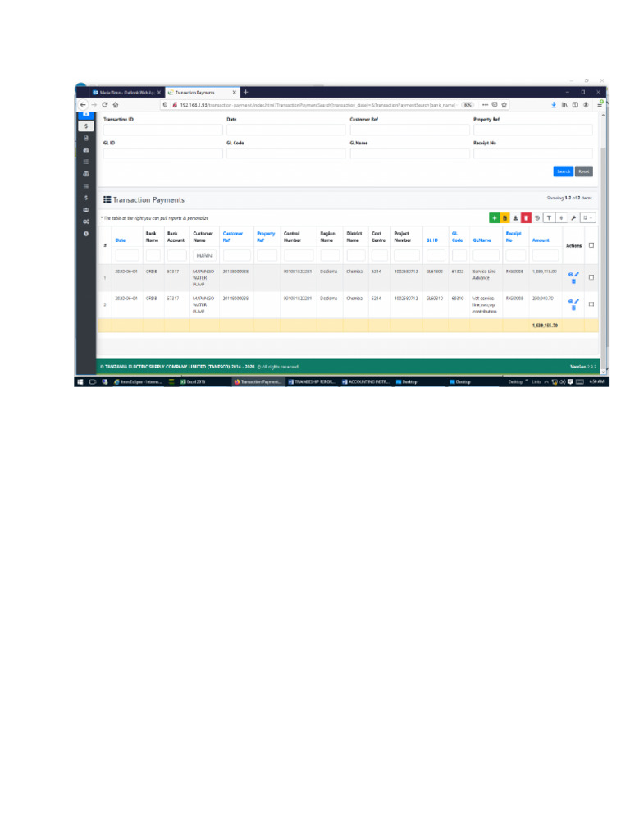The height and width of the screenshot is (840, 630).
Task: Tick the checkbox for row 2 RXG0009
Action: 591,304
